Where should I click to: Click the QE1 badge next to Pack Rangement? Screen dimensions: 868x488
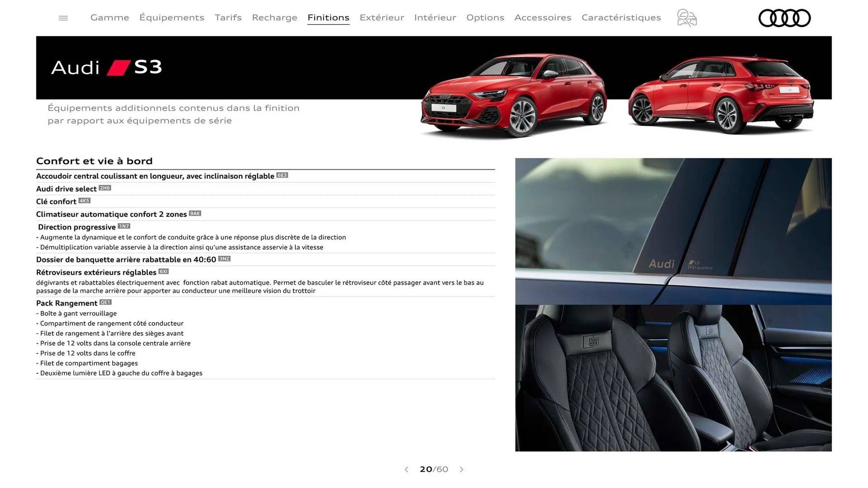tap(106, 302)
